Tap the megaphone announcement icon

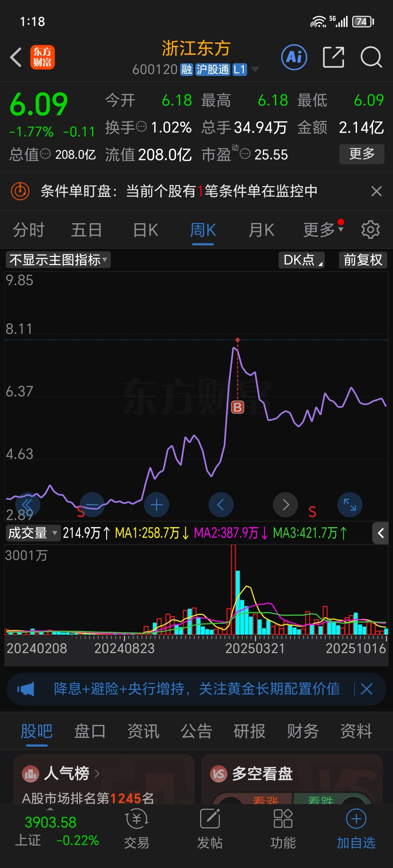click(x=25, y=689)
